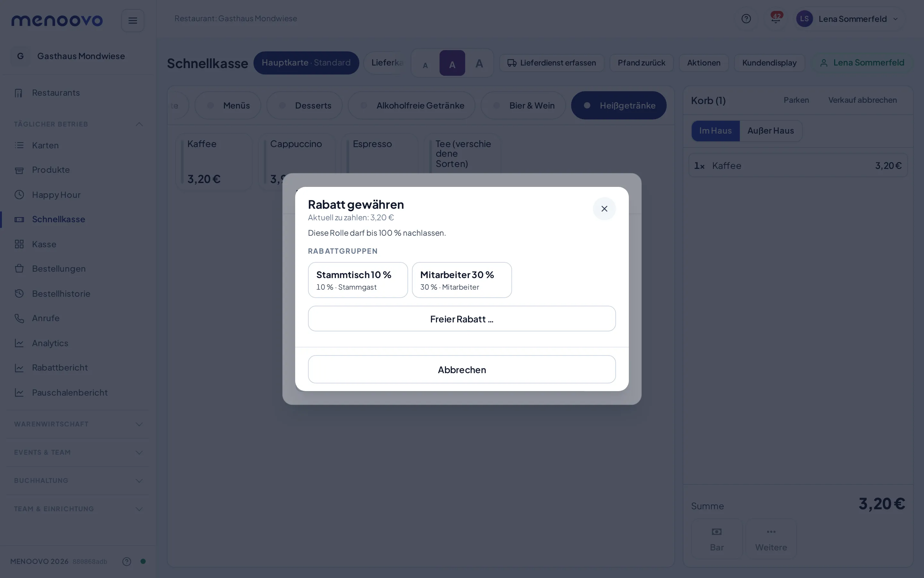Select the Hauptkarte Standard menu card

tap(306, 63)
